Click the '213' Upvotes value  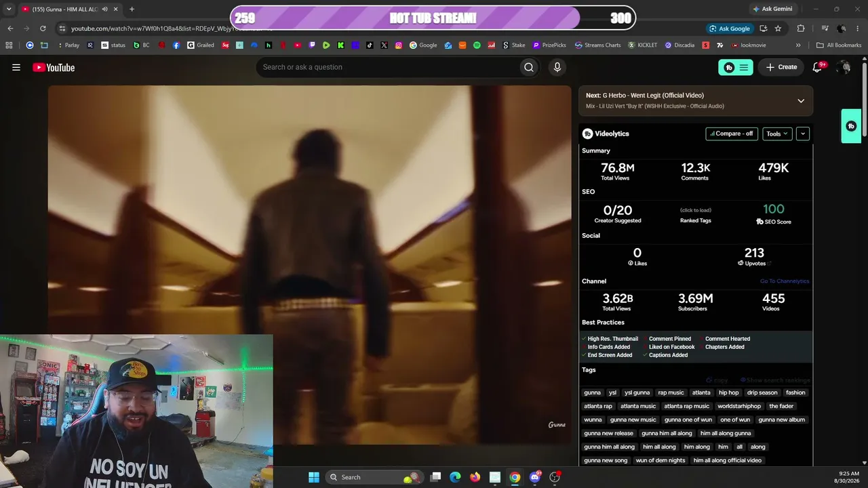pos(754,253)
